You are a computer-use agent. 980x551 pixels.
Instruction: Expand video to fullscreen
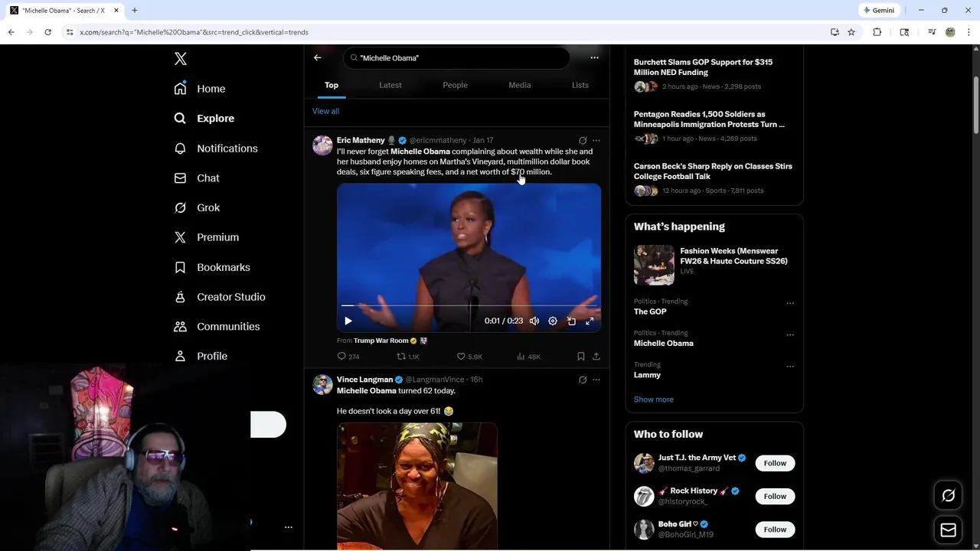[x=590, y=321]
